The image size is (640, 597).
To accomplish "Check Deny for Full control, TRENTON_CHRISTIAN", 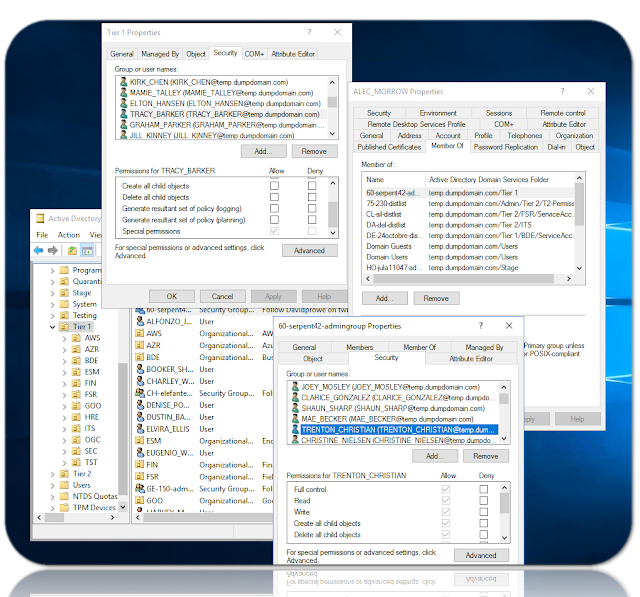I will click(484, 489).
